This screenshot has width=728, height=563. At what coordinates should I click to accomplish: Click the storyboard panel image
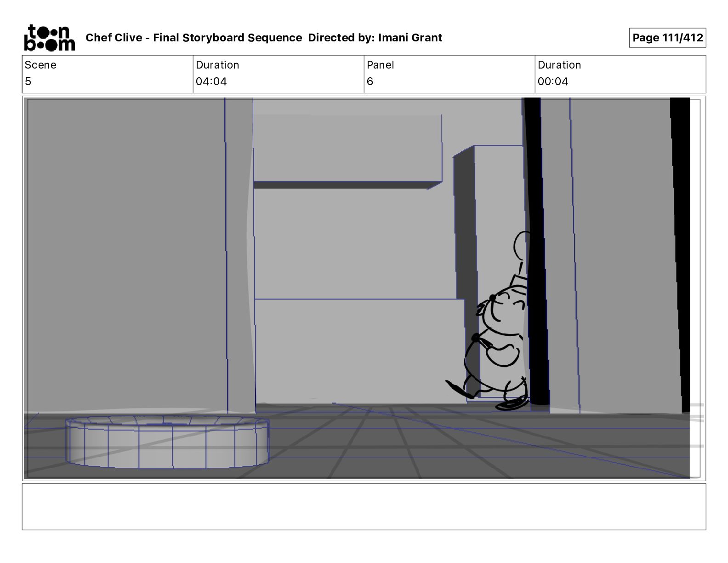click(x=364, y=288)
